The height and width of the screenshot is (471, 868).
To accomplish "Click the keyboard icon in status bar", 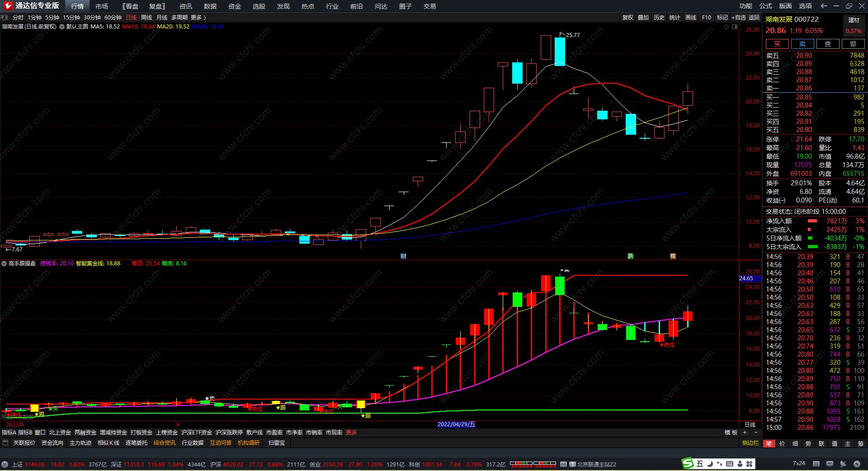I will pyautogui.click(x=816, y=463).
